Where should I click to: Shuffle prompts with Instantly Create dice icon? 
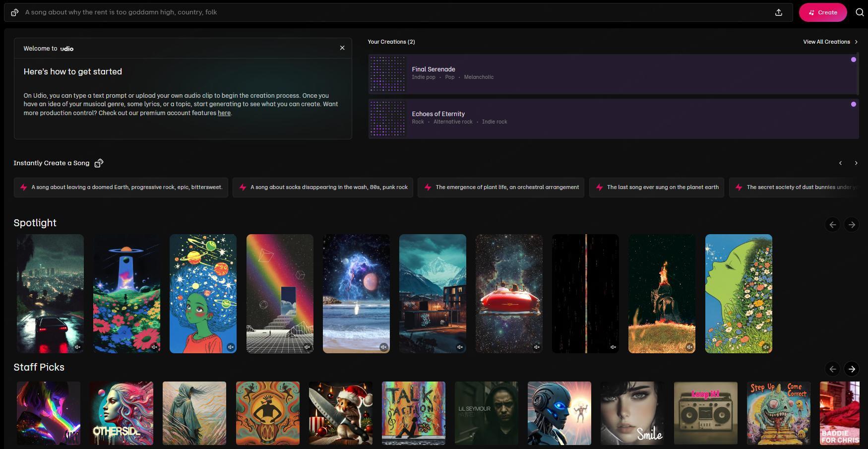tap(99, 163)
